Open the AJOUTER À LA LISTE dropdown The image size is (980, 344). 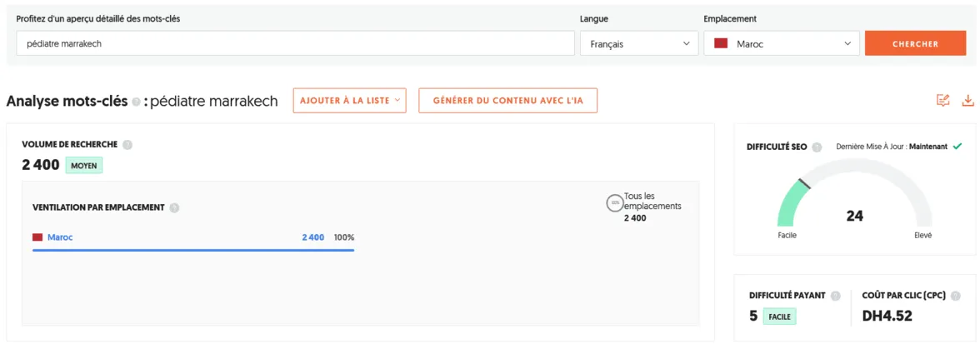[x=349, y=101]
